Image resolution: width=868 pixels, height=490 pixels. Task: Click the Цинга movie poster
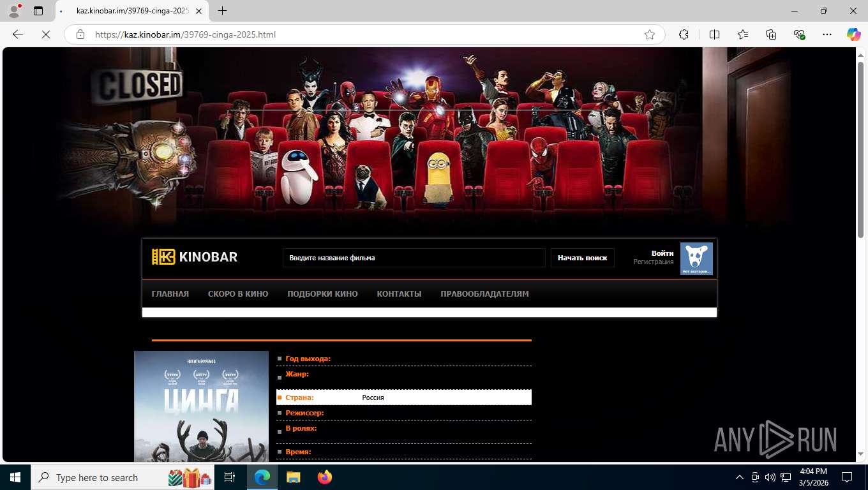click(201, 406)
